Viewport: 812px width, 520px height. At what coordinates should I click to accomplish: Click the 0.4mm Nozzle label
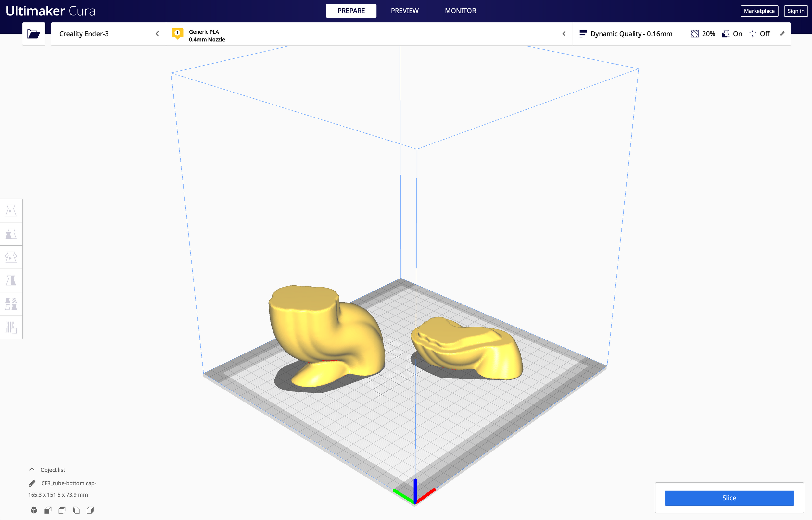207,39
